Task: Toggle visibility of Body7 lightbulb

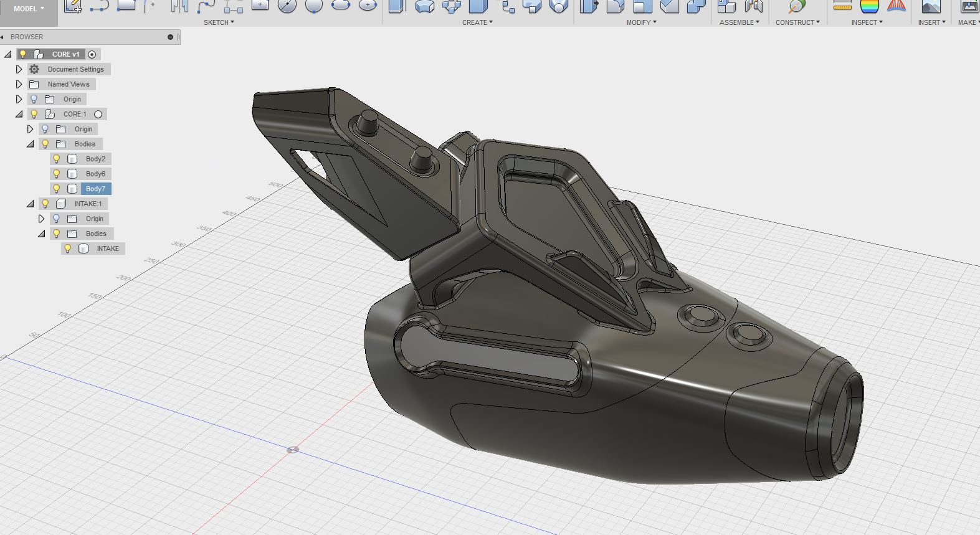Action: pos(57,189)
